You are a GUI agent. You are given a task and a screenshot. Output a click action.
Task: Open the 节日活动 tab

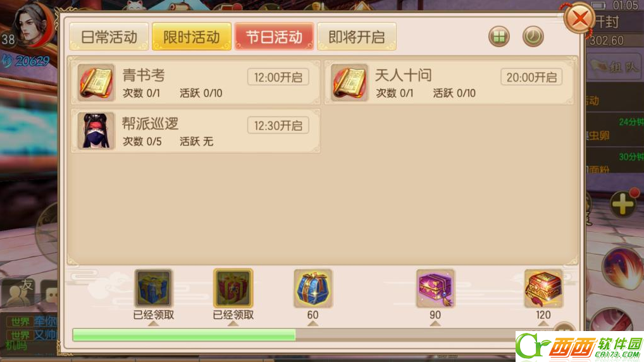tap(274, 37)
